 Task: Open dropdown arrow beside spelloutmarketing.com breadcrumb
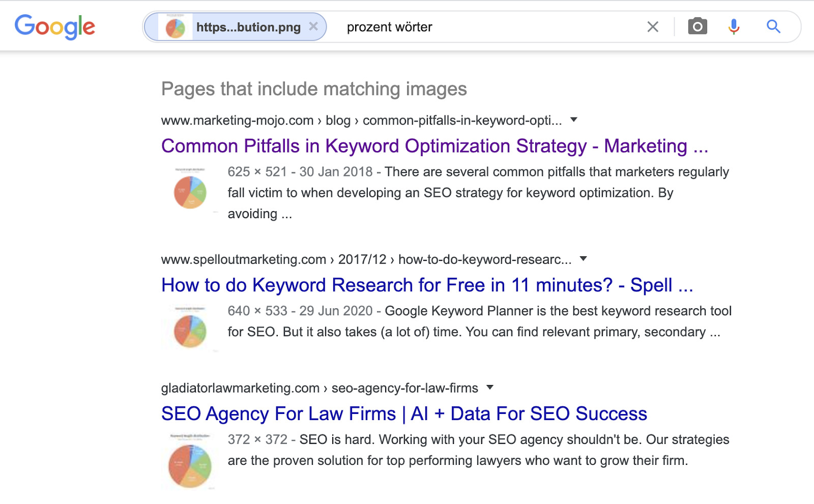[584, 259]
